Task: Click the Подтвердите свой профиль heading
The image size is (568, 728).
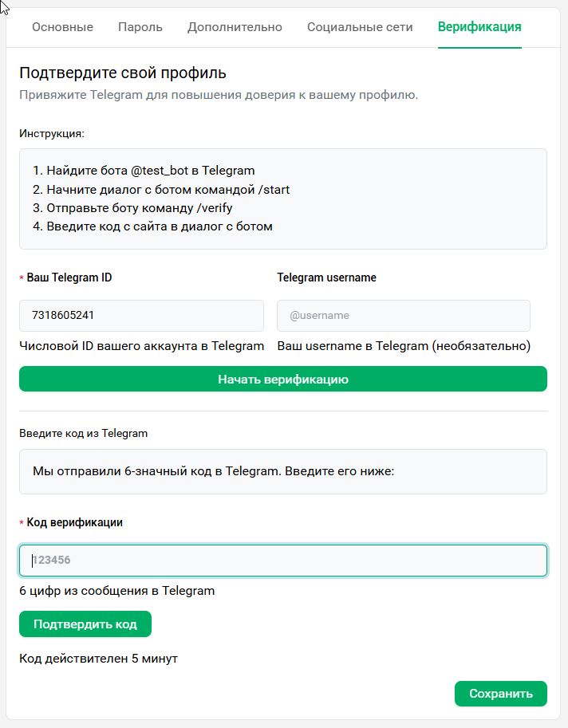Action: coord(123,73)
